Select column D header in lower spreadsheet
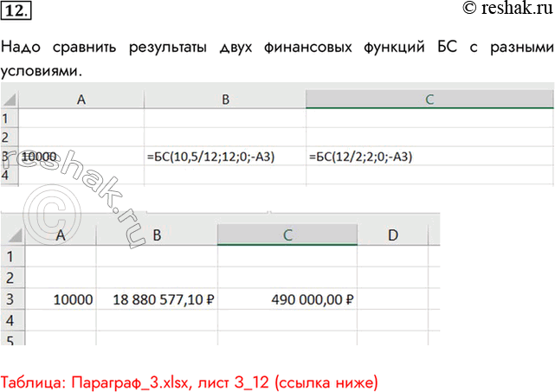Image resolution: width=555 pixels, height=392 pixels. pyautogui.click(x=393, y=235)
